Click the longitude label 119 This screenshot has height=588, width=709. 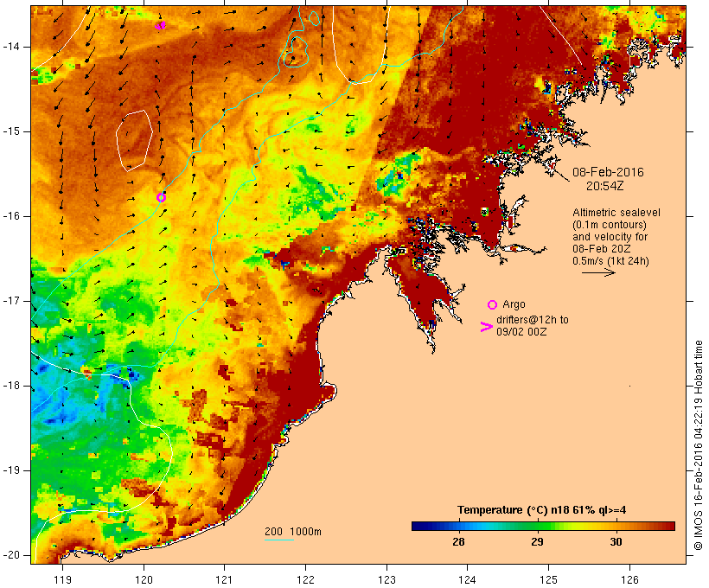62,579
